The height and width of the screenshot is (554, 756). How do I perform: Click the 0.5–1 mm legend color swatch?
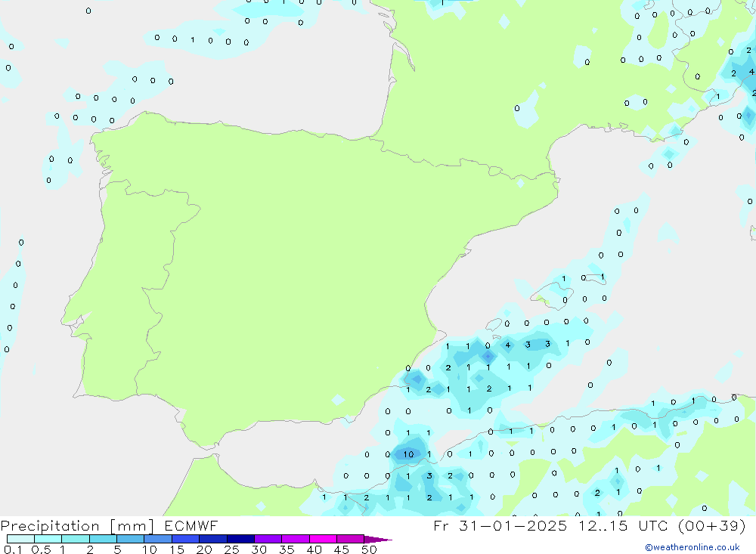(x=48, y=539)
